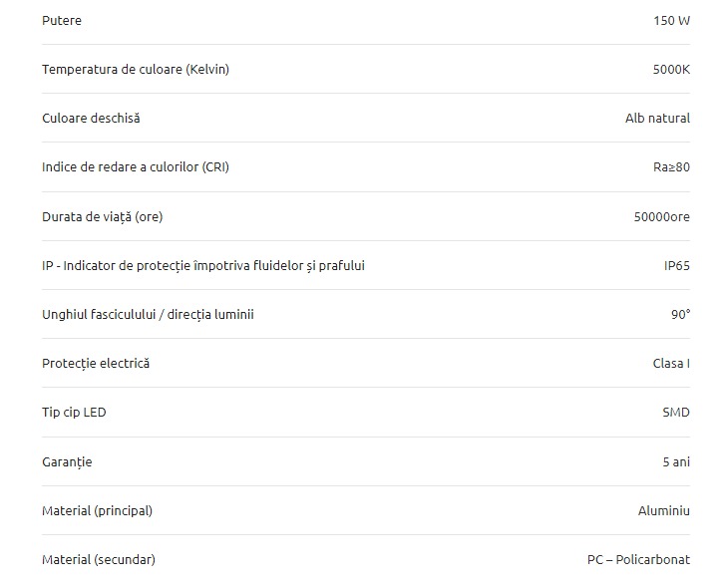Select the Alb natural value

[x=657, y=118]
